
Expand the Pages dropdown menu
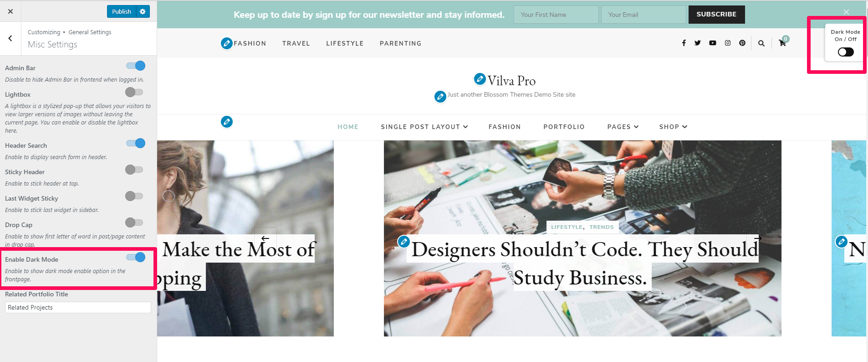click(623, 127)
